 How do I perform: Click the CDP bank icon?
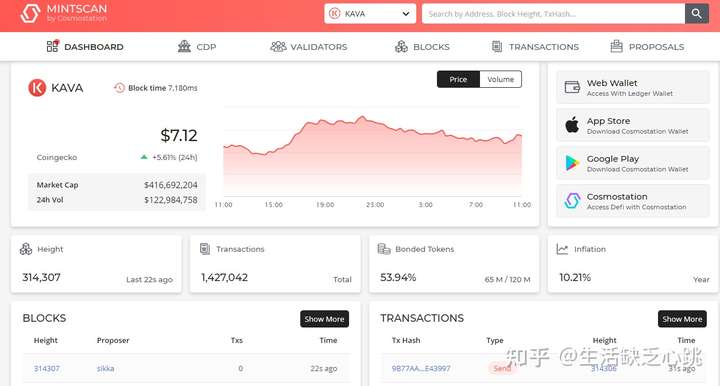184,46
